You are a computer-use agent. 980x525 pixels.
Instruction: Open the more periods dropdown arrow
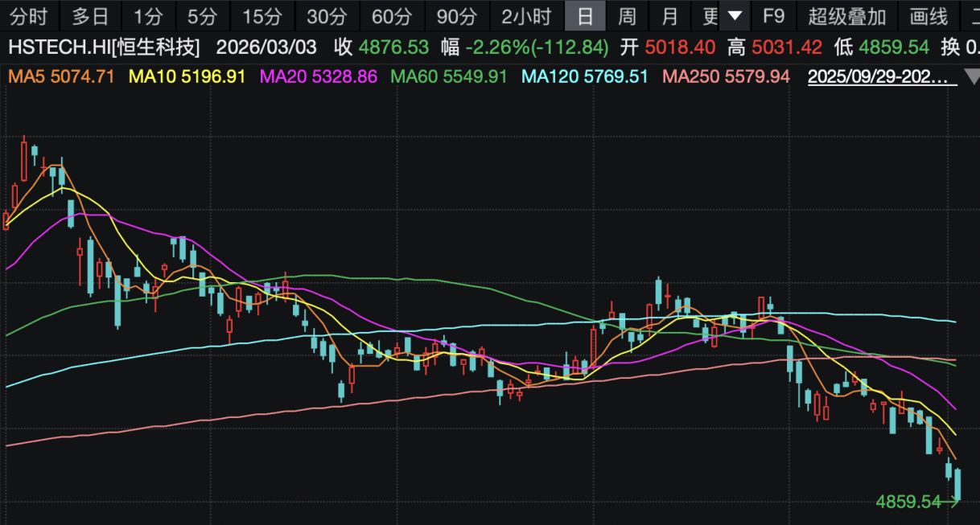point(734,15)
